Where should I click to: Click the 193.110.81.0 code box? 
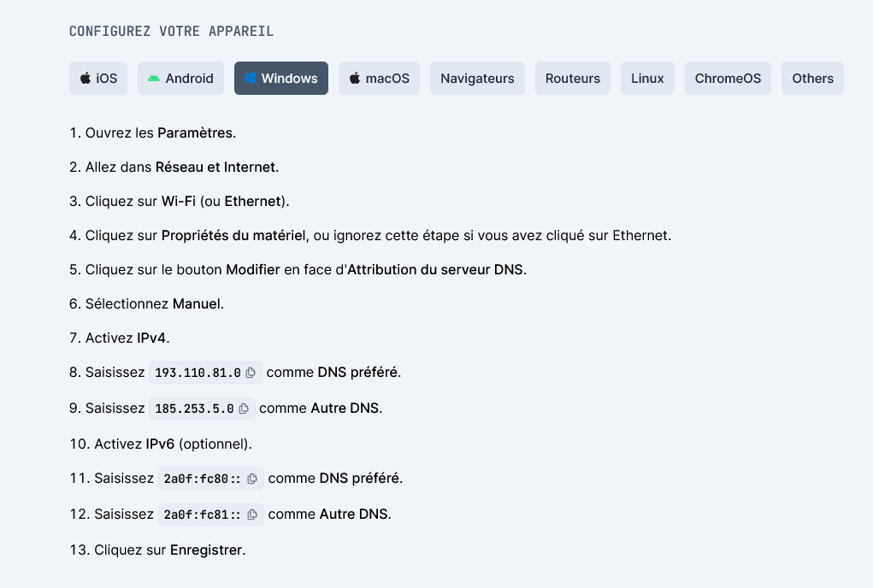[x=198, y=373]
